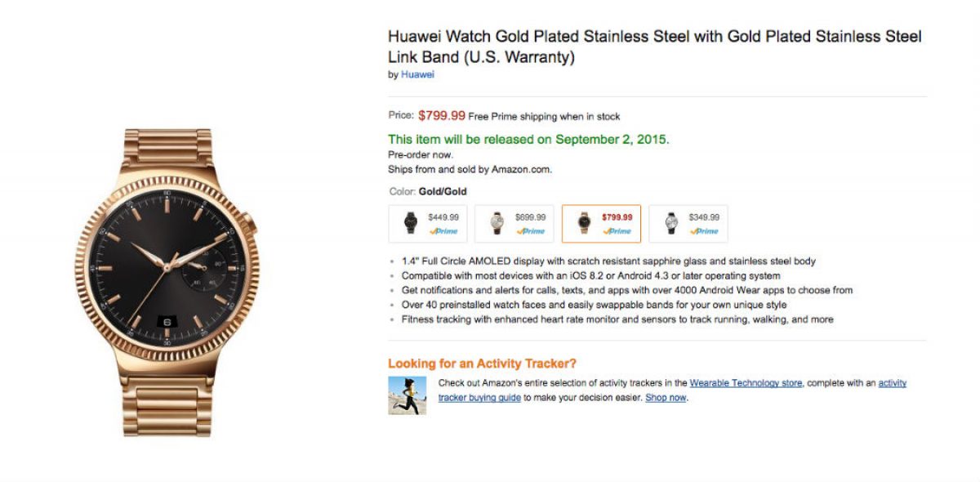Image resolution: width=980 pixels, height=482 pixels.
Task: Click the silver watch icon in last swatch
Action: [x=671, y=223]
